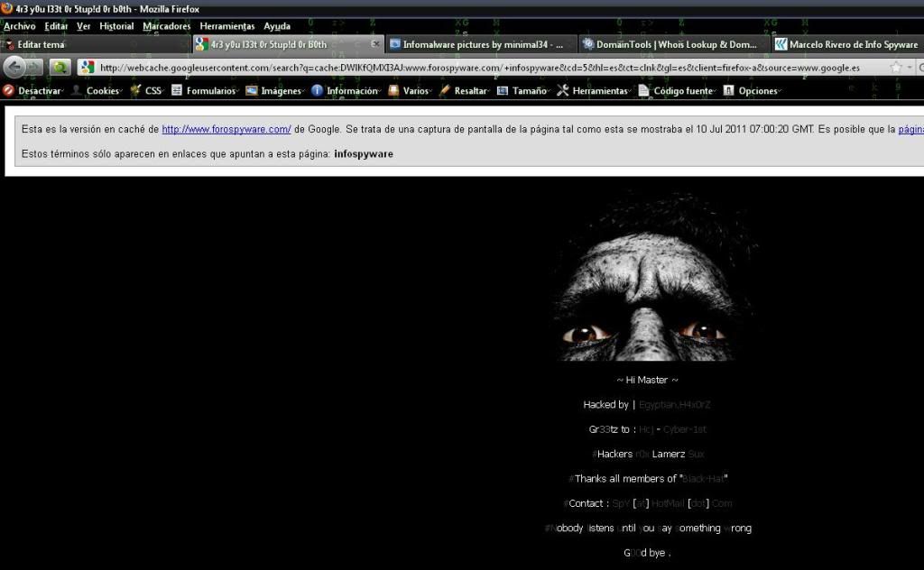Viewport: 924px width, 570px height.
Task: Go forward with the forward arrow button
Action: pyautogui.click(x=34, y=68)
